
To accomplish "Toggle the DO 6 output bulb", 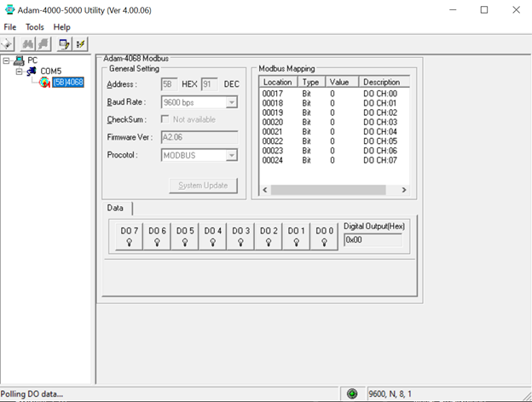I will (157, 236).
